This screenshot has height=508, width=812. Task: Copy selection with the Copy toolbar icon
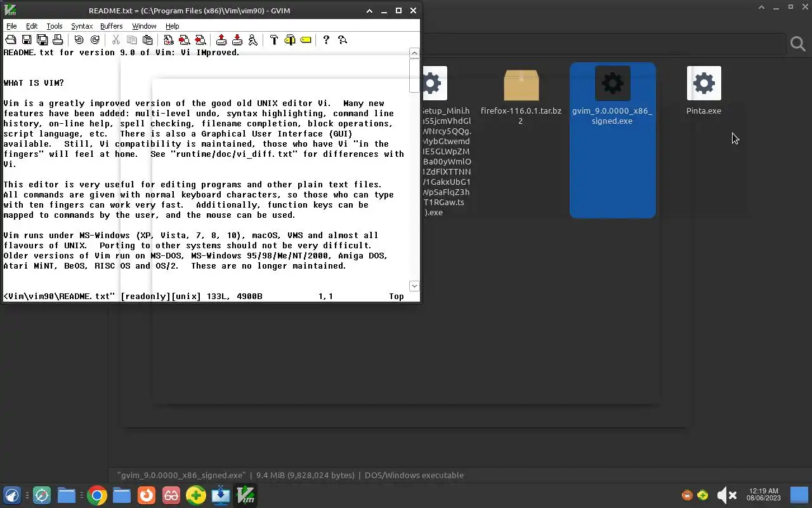pos(132,40)
